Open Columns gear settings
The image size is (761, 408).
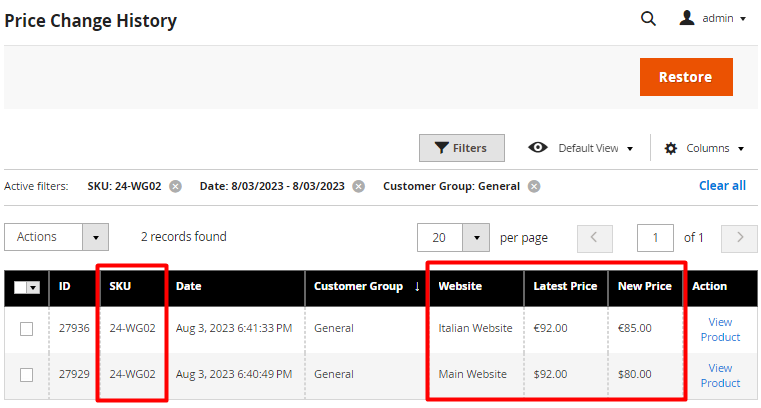click(x=671, y=148)
